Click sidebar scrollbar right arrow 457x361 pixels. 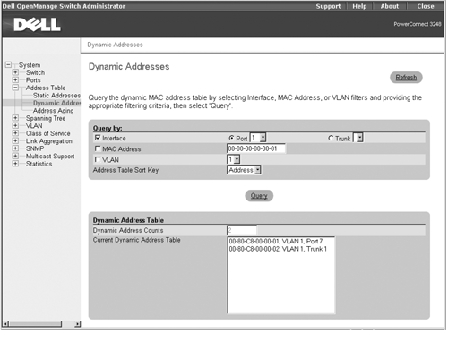coord(78,324)
